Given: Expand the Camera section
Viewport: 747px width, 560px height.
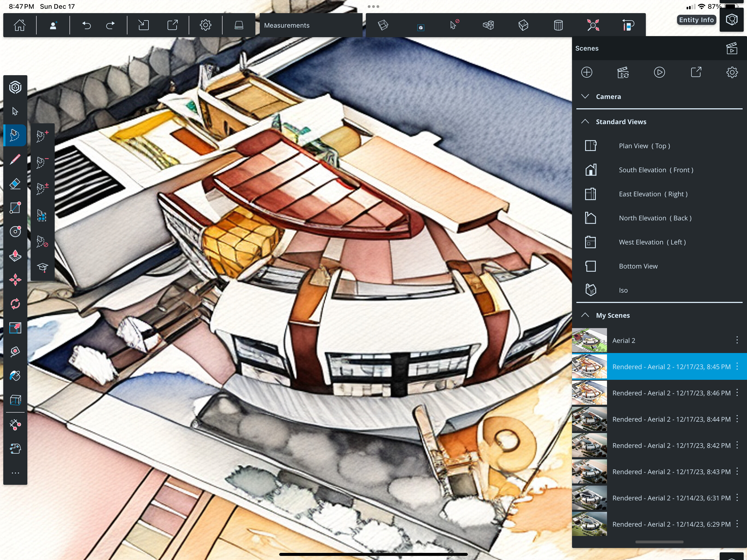Looking at the screenshot, I should click(585, 97).
